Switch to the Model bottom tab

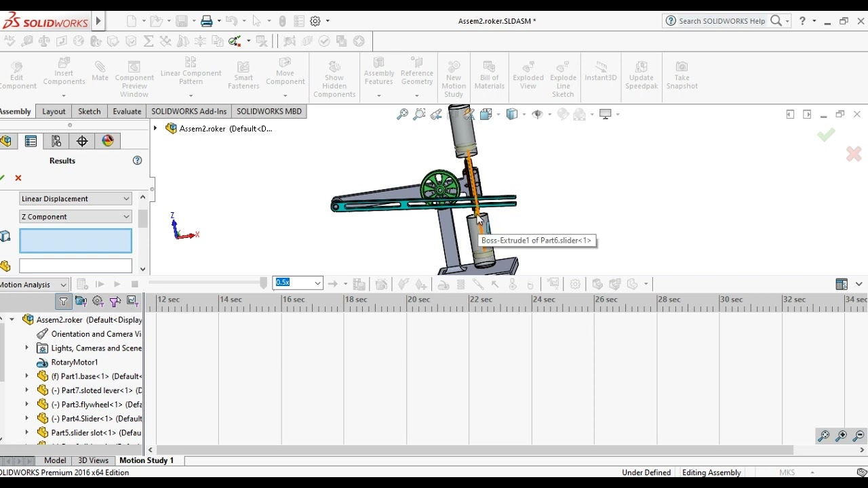[x=55, y=460]
